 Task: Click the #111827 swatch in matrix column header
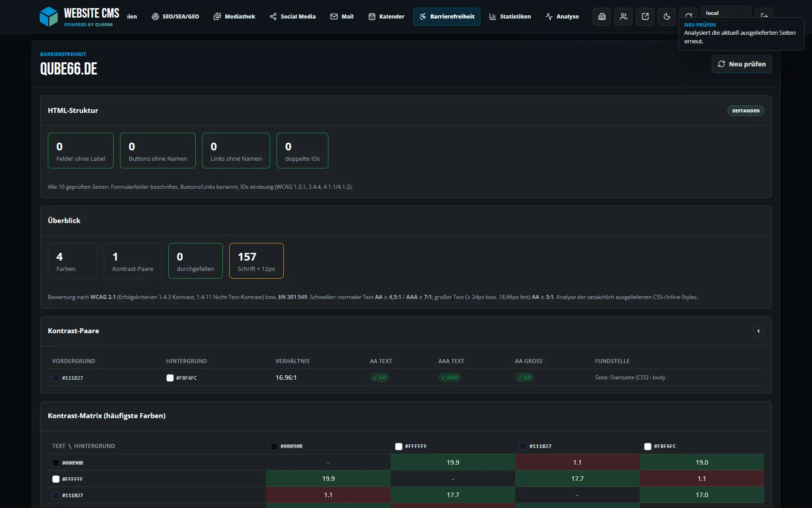[523, 447]
